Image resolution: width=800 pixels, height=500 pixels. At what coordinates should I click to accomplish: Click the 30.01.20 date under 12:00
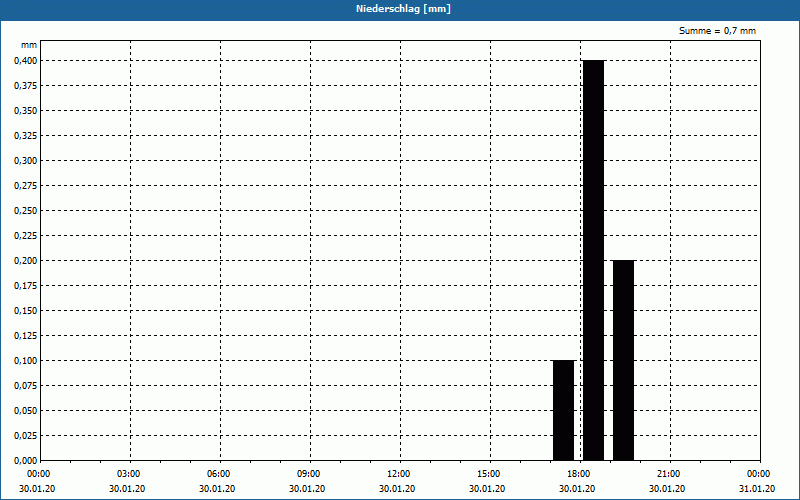pyautogui.click(x=397, y=489)
